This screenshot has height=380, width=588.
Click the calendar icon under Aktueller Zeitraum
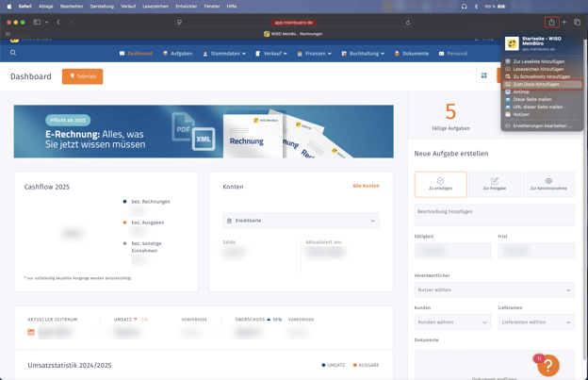(x=31, y=332)
